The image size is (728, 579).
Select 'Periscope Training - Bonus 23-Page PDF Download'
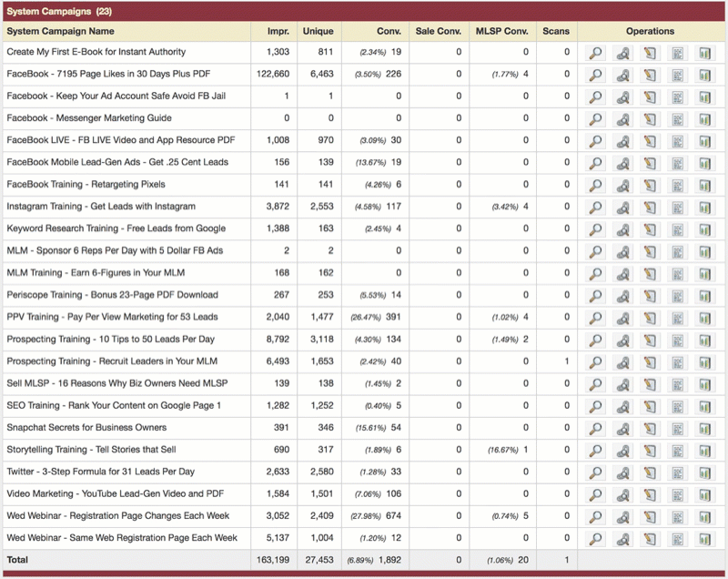point(112,295)
